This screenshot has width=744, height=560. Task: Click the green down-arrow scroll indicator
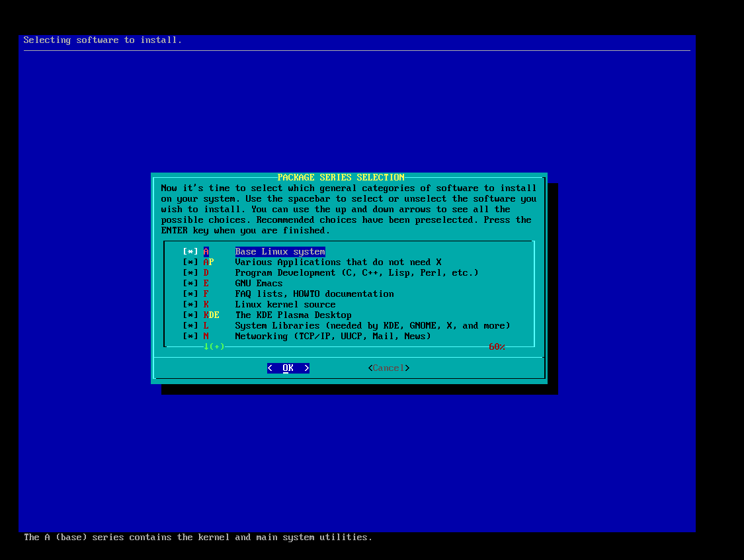point(206,346)
